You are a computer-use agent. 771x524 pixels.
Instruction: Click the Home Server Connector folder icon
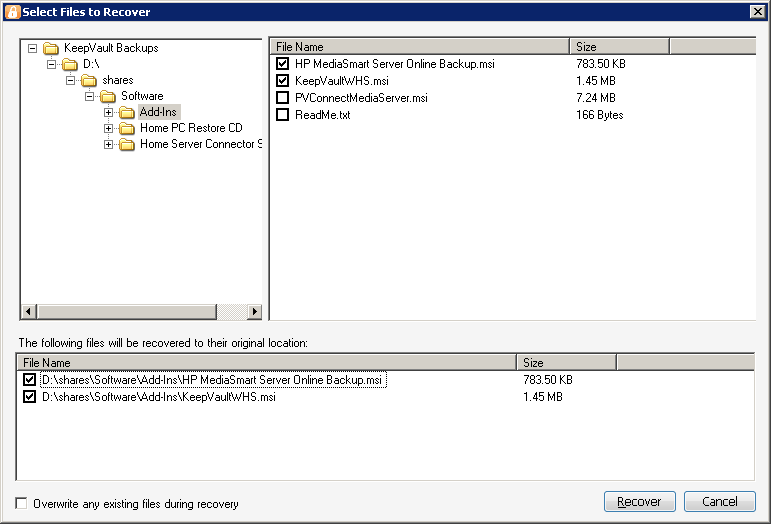point(127,145)
